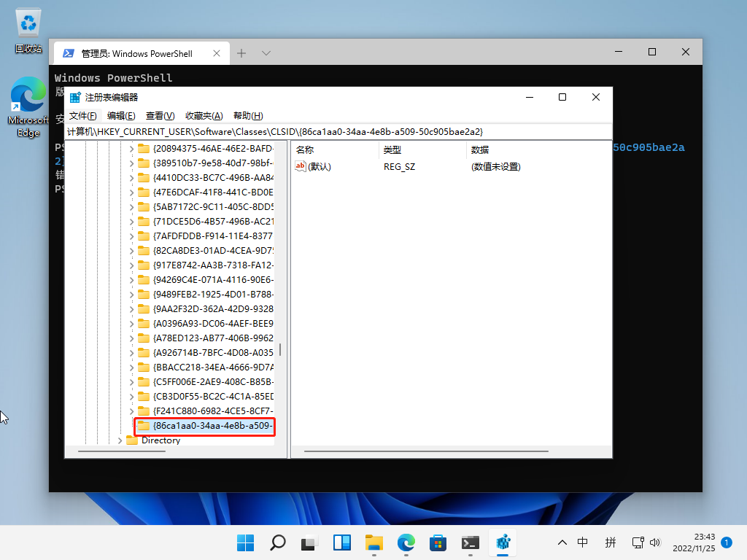The height and width of the screenshot is (560, 747).
Task: Expand the {20894375-46AE-46E2-BAFD key
Action: [x=132, y=149]
